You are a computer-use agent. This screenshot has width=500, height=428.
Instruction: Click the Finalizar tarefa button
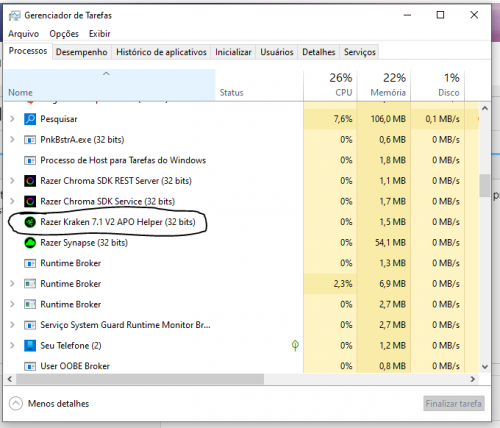pos(454,404)
